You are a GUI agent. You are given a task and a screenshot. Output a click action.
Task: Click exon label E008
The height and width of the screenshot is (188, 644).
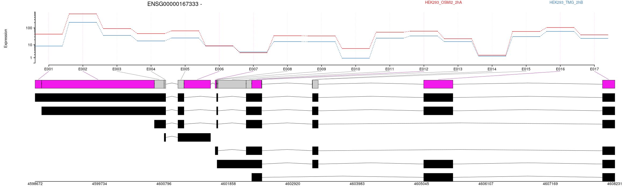[x=287, y=69]
